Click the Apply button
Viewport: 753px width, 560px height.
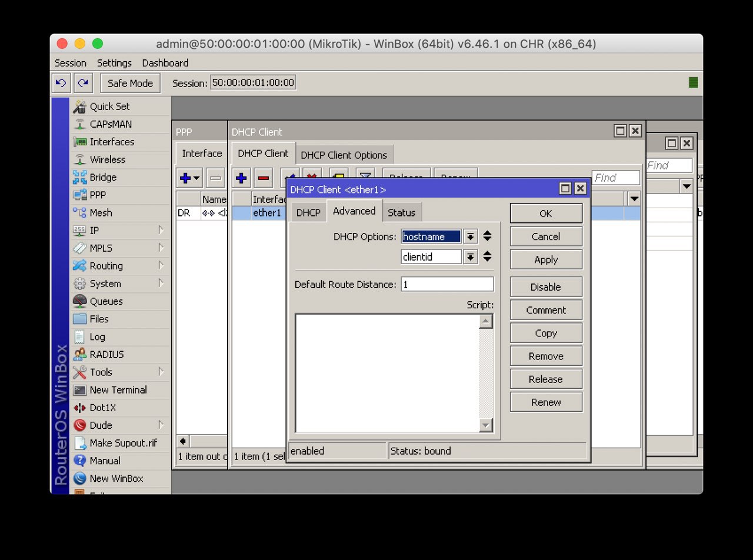click(546, 259)
